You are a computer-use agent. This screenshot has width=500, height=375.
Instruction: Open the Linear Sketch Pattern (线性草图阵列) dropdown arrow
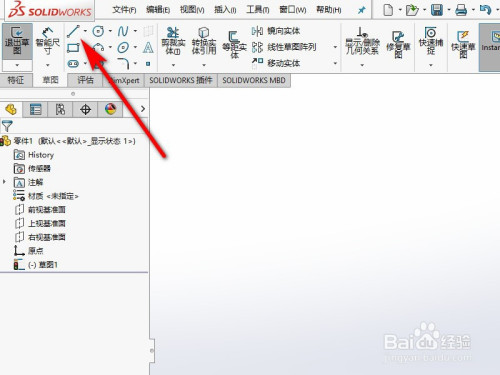335,47
